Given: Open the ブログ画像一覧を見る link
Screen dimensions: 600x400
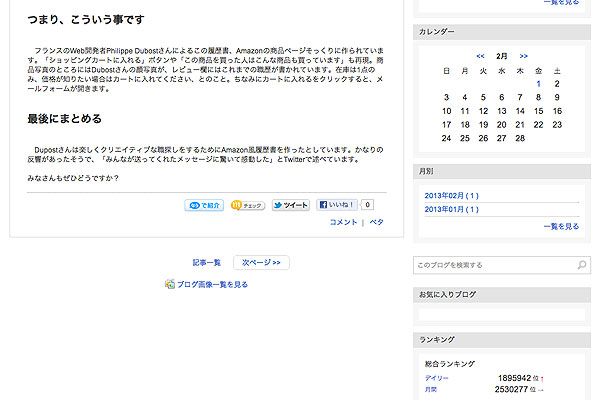Looking at the screenshot, I should [x=212, y=284].
